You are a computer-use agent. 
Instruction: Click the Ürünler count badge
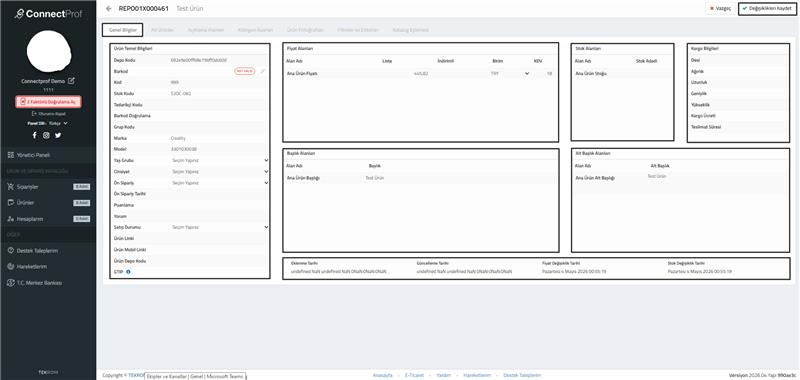(82, 202)
